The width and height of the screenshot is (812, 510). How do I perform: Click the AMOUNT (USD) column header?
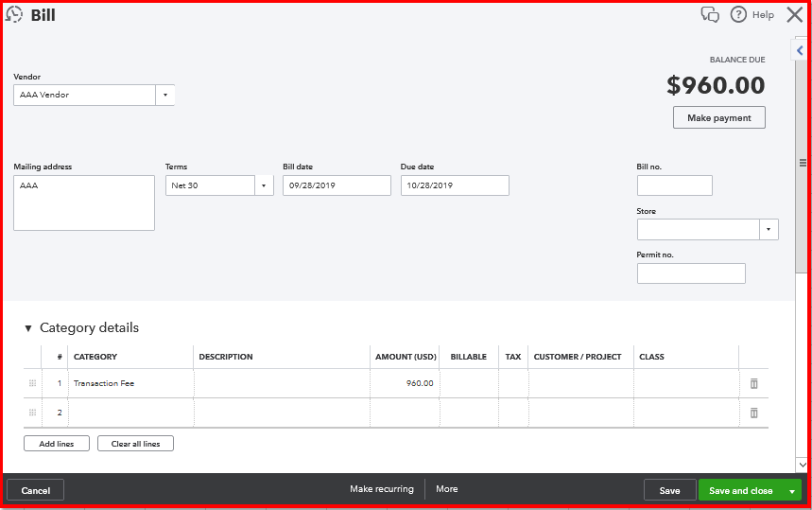406,357
